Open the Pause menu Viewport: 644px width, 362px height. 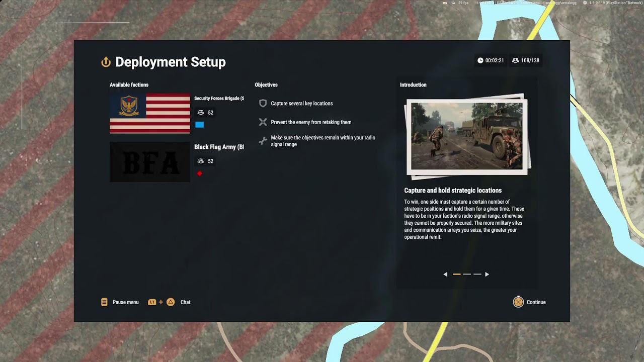(x=125, y=302)
